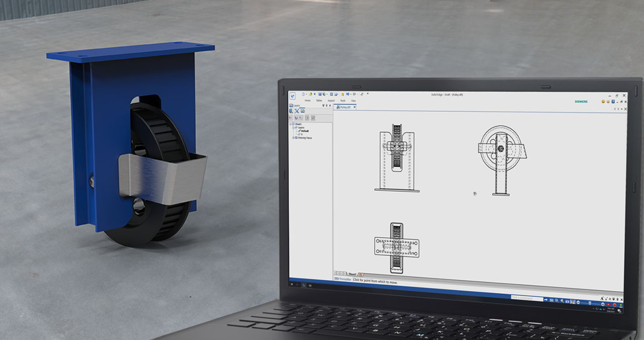Expand the Drawing Views tree node
Image resolution: width=644 pixels, height=340 pixels.
[x=293, y=138]
